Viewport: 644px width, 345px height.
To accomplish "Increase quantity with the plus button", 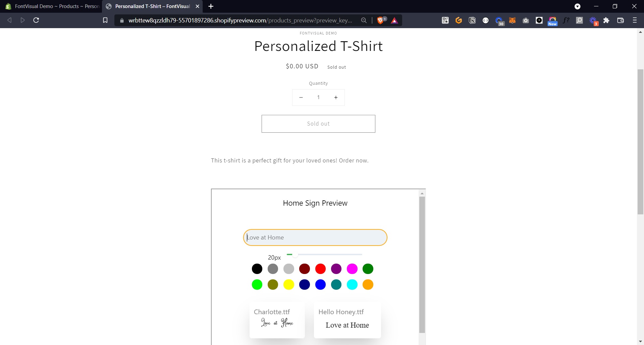I will [336, 97].
